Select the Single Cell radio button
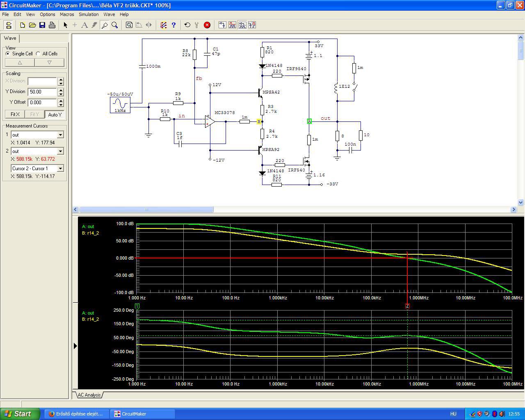Screen dimensions: 525x420 (x=8, y=54)
